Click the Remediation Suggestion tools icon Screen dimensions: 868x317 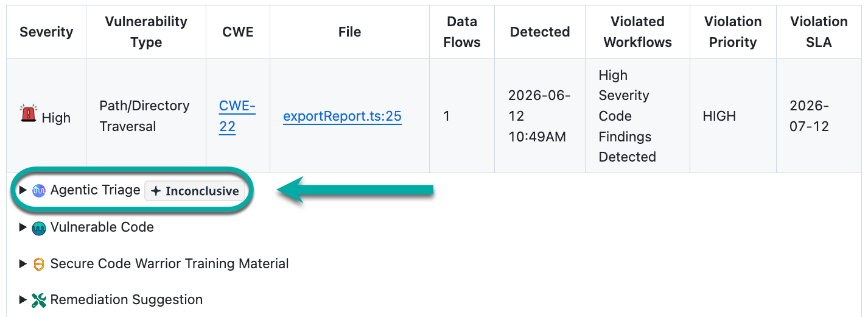(39, 300)
